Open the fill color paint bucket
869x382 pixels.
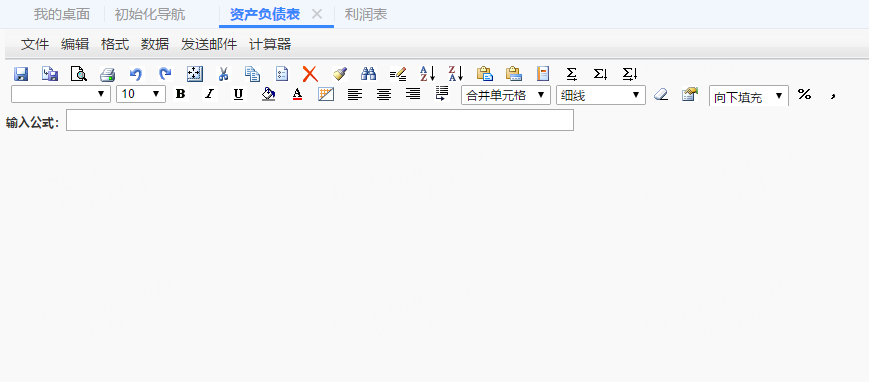pyautogui.click(x=268, y=94)
